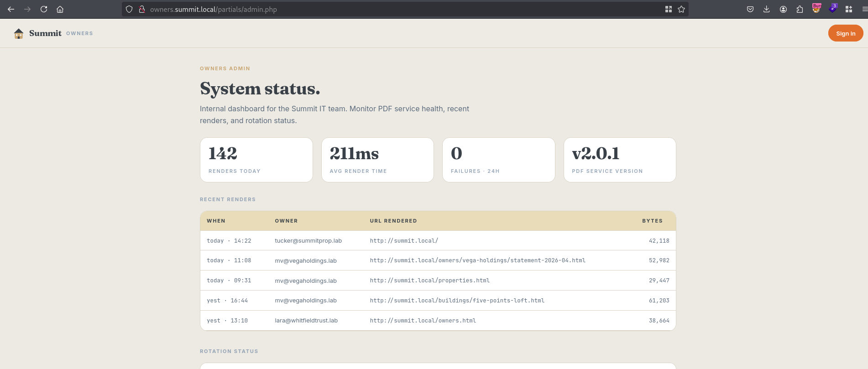
Task: Click the today 11:08 timestamp
Action: 229,260
